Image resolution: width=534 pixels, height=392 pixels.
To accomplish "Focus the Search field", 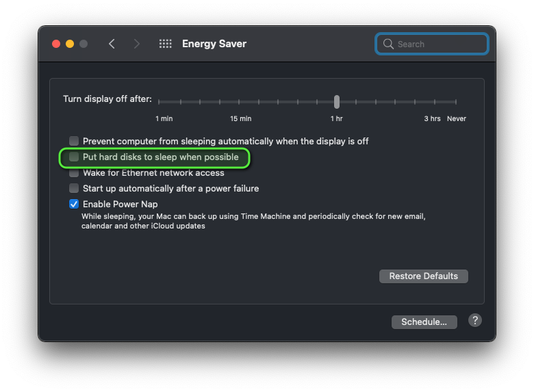I will pyautogui.click(x=432, y=44).
